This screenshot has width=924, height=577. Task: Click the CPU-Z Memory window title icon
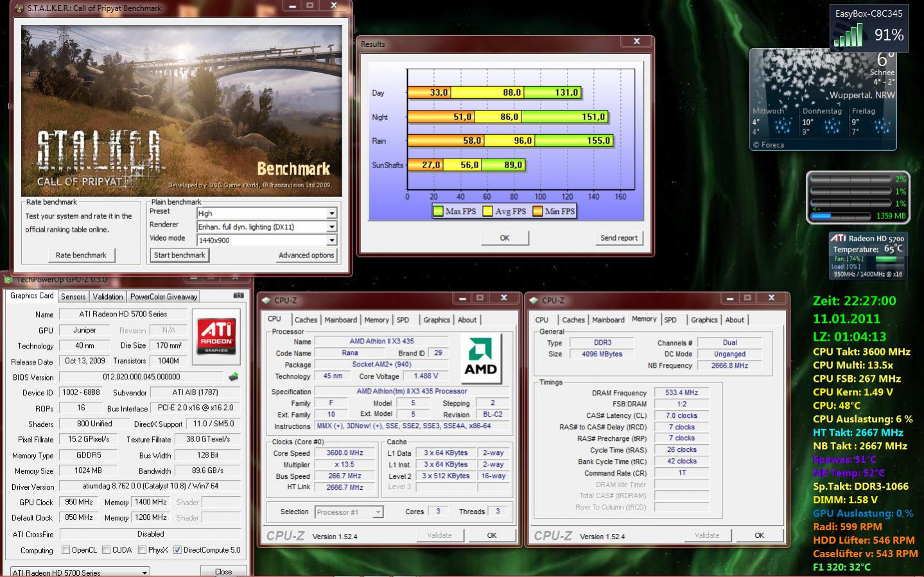click(x=534, y=300)
